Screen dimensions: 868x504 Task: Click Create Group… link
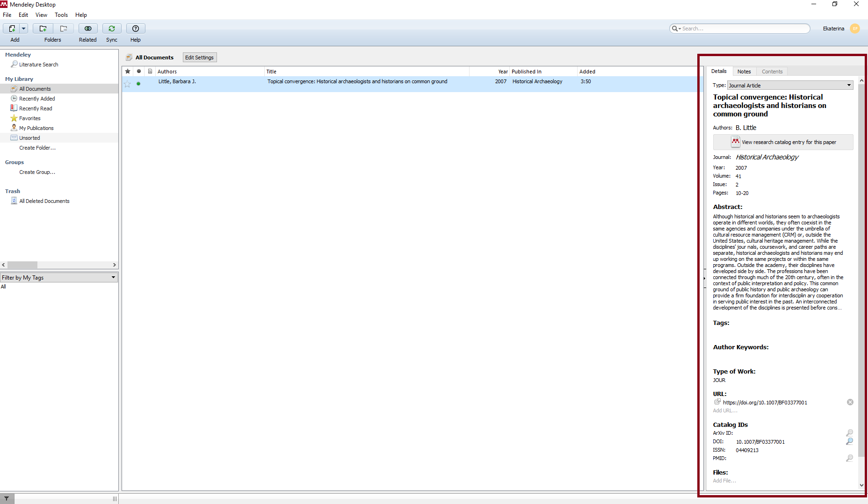coord(37,172)
